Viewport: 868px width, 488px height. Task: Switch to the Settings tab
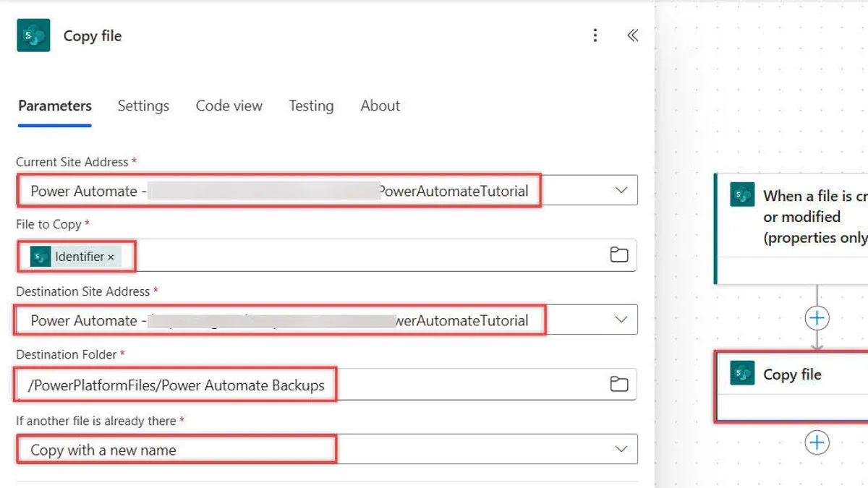click(x=143, y=106)
